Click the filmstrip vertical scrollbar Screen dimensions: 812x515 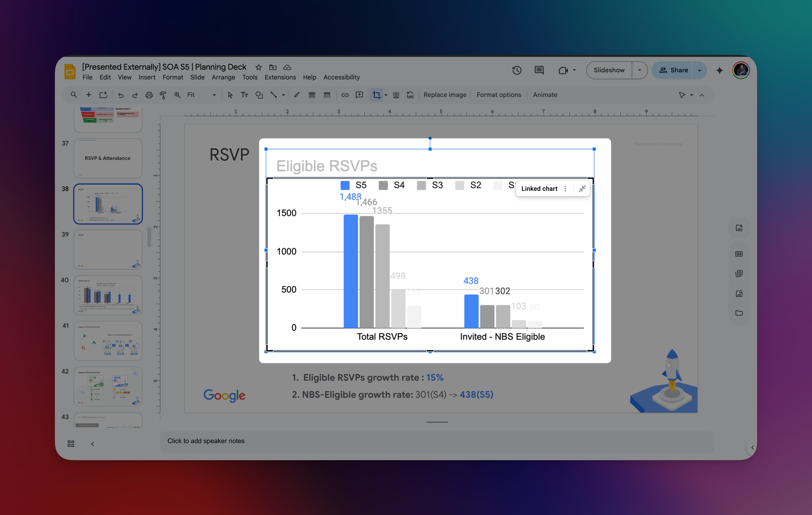(149, 238)
